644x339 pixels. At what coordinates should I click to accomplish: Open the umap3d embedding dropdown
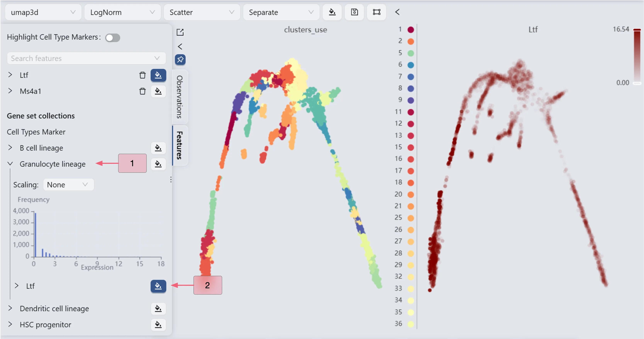[x=43, y=12]
